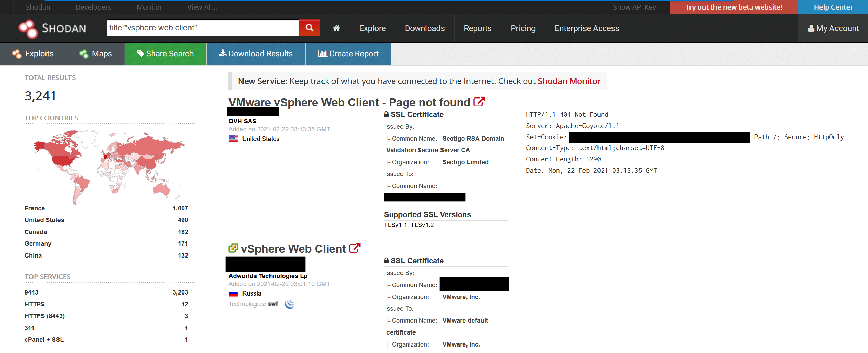
Task: Filter by France country
Action: tap(35, 208)
